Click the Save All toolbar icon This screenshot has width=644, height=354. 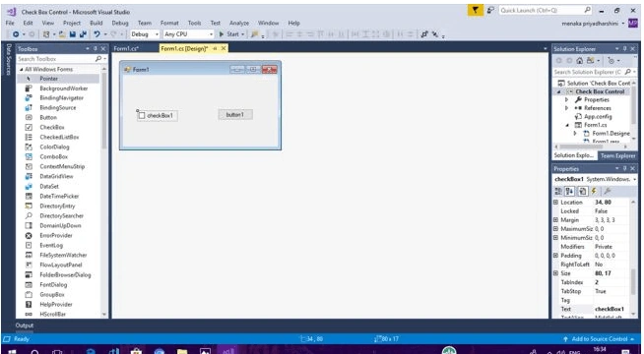point(83,34)
